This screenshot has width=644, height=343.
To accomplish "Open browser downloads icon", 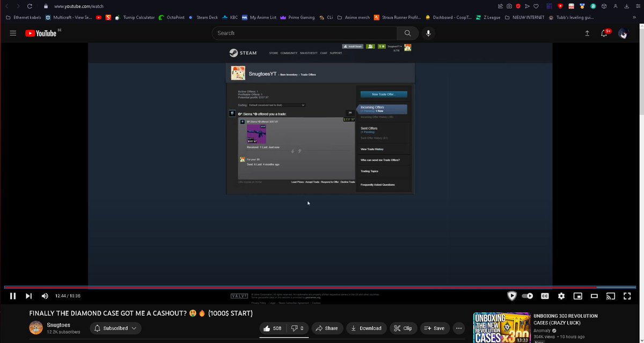I will [x=626, y=6].
